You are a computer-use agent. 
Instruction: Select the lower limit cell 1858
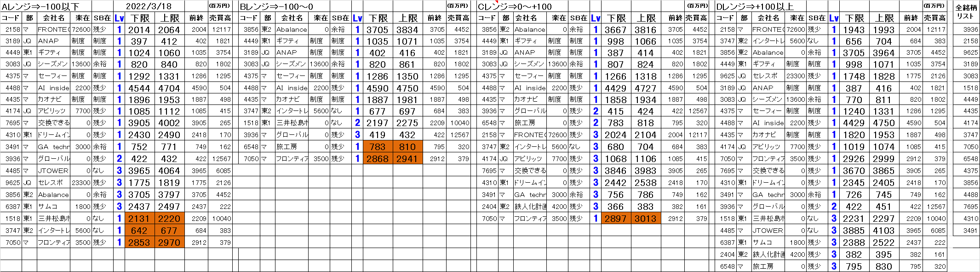pyautogui.click(x=616, y=99)
